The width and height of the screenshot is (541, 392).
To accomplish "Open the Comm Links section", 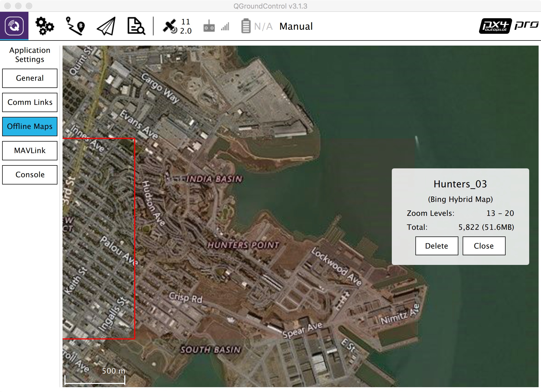I will point(30,102).
